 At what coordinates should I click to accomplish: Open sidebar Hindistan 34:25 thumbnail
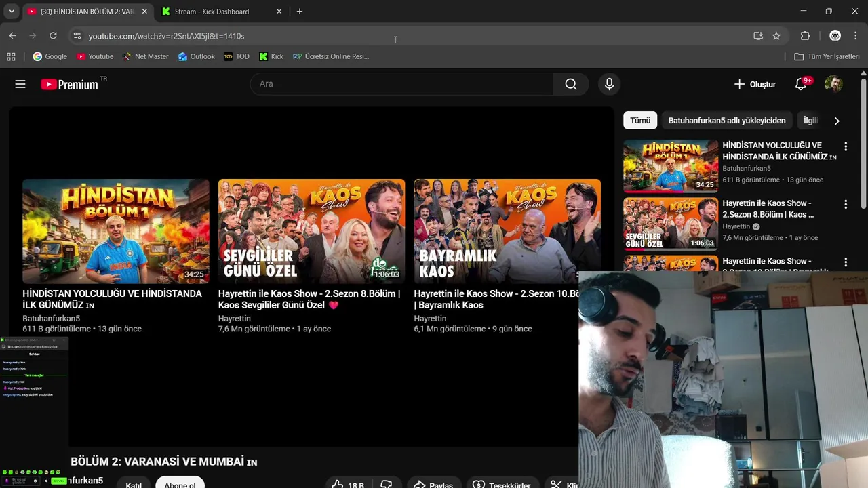pyautogui.click(x=671, y=166)
